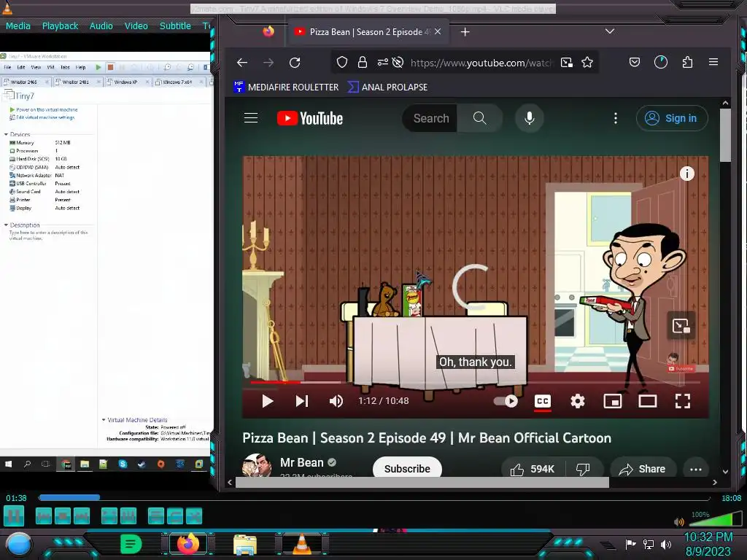Like the video with 594K
This screenshot has height=560, width=747.
click(x=533, y=469)
